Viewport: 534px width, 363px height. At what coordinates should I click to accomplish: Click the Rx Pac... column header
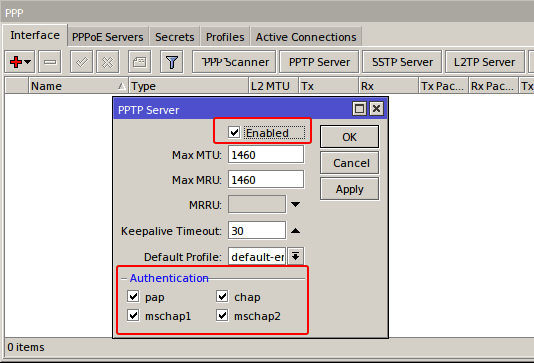pos(493,86)
